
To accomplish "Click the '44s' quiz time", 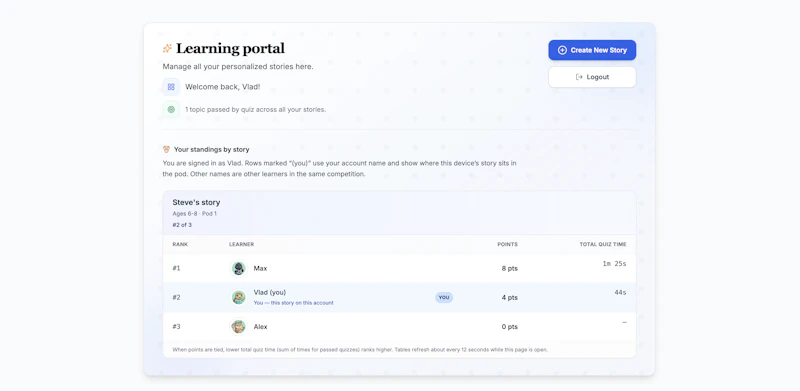I will point(620,292).
